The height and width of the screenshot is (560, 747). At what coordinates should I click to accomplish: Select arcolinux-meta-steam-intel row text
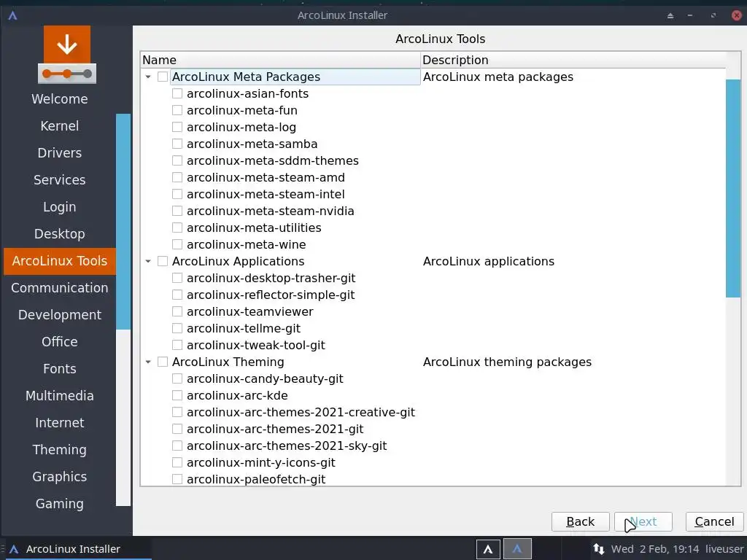click(266, 194)
